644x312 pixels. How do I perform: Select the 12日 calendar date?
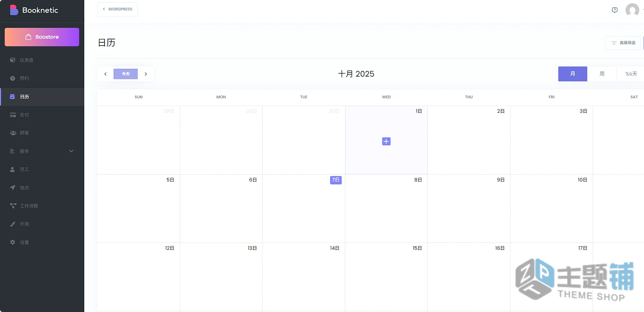(x=170, y=248)
